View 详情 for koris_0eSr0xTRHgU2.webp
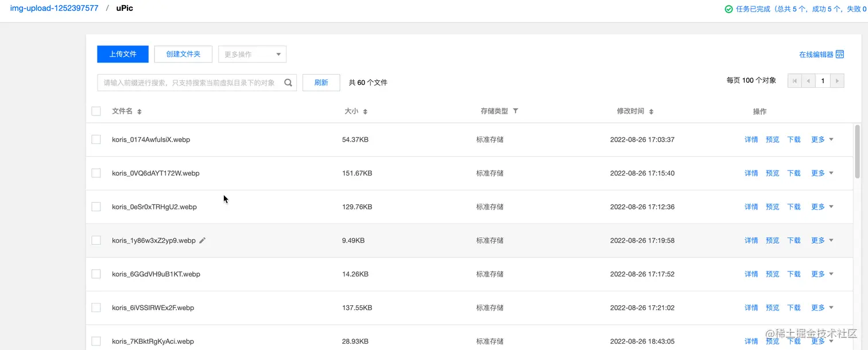868x350 pixels. [751, 207]
